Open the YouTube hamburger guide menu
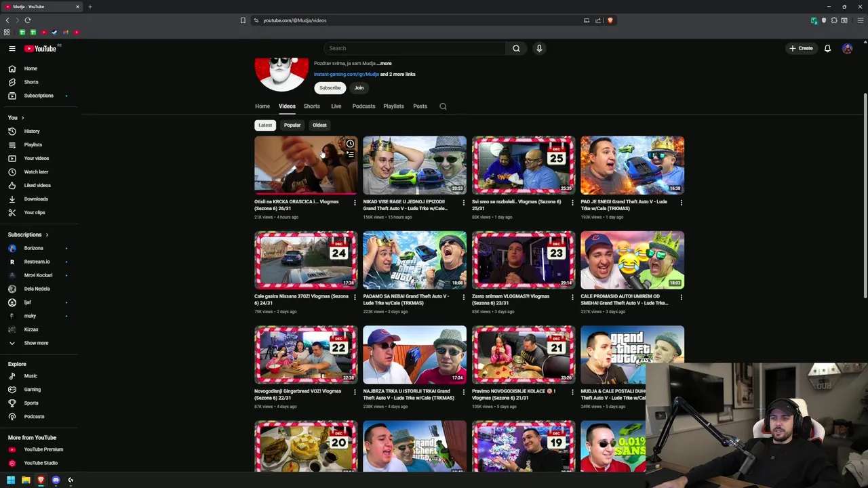Image resolution: width=868 pixels, height=488 pixels. 12,48
